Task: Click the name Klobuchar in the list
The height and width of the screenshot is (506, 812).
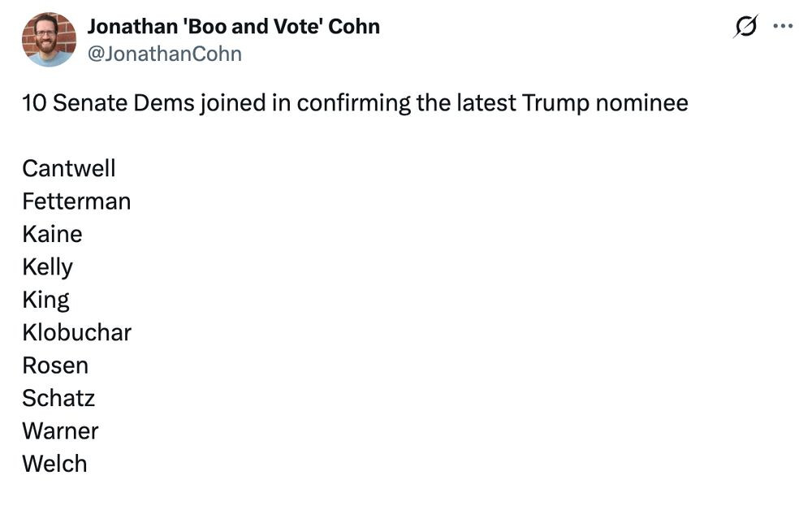Action: pos(76,332)
